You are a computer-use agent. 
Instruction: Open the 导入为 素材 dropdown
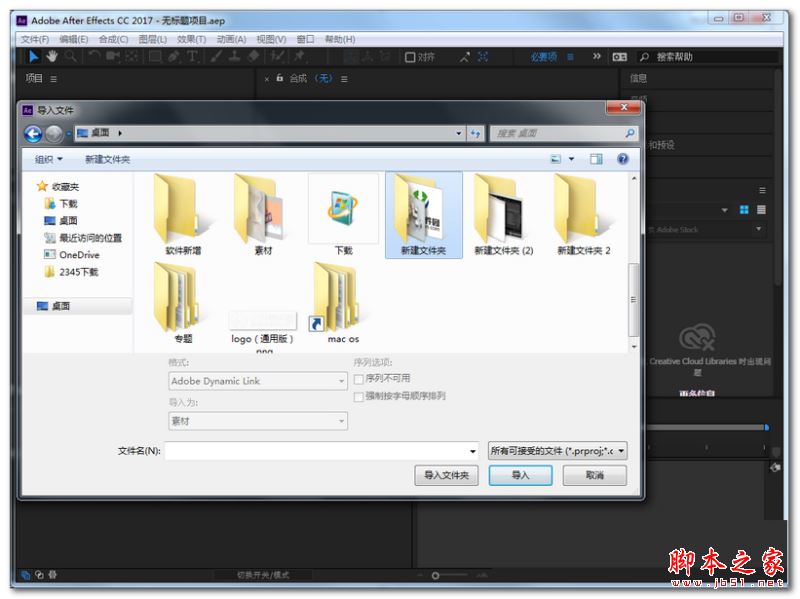coord(258,421)
